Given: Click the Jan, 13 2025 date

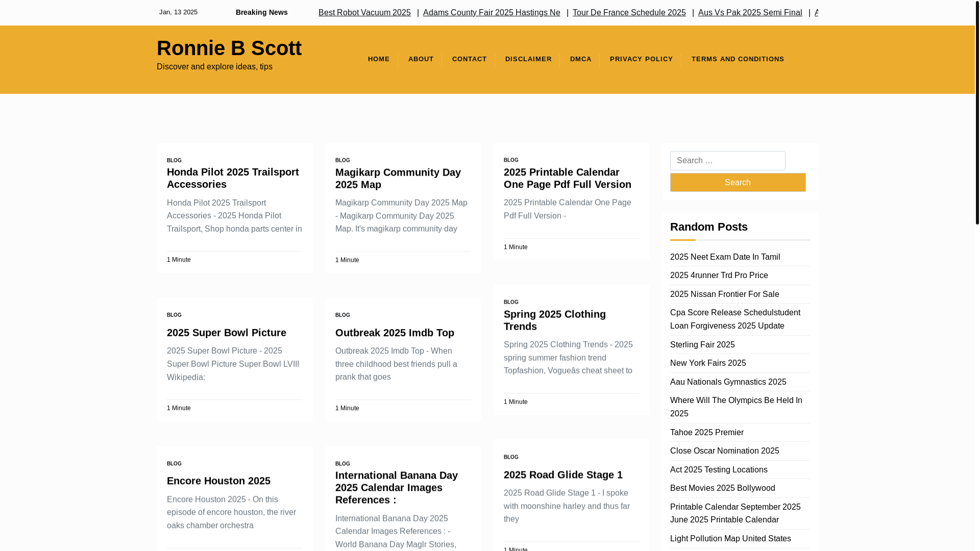Looking at the screenshot, I should pyautogui.click(x=178, y=12).
